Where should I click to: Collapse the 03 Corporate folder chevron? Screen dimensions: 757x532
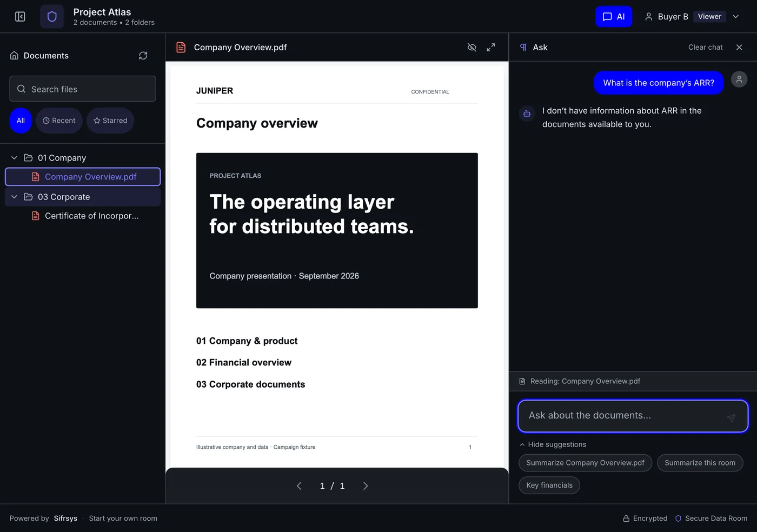[14, 197]
